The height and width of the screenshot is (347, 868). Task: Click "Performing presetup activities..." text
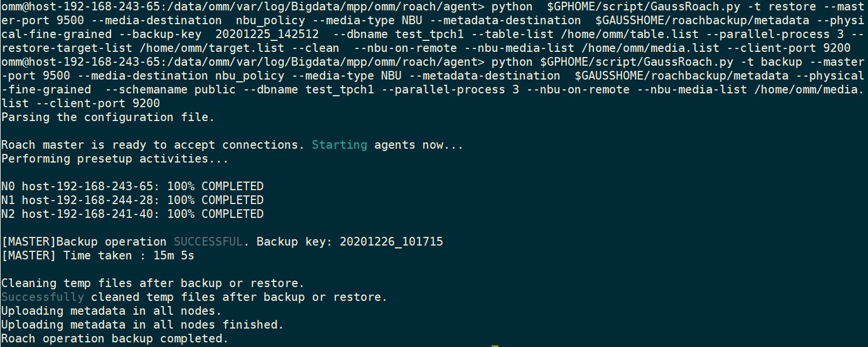(115, 159)
